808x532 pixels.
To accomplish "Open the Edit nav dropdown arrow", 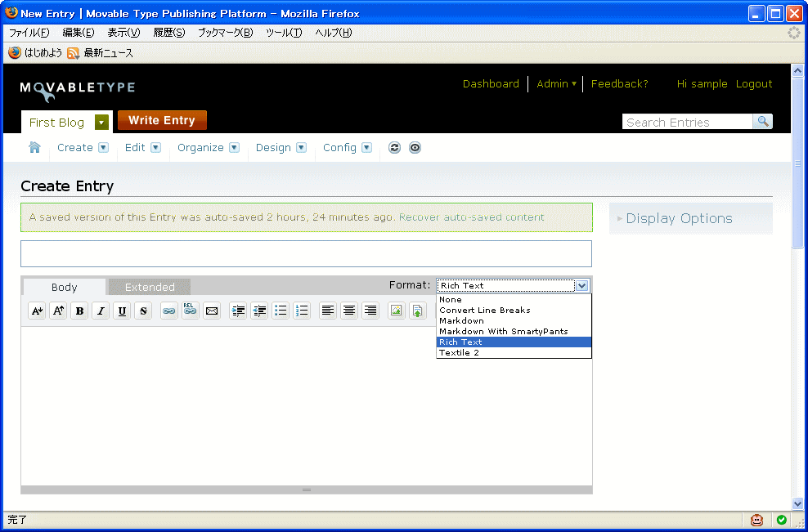I will pos(155,148).
